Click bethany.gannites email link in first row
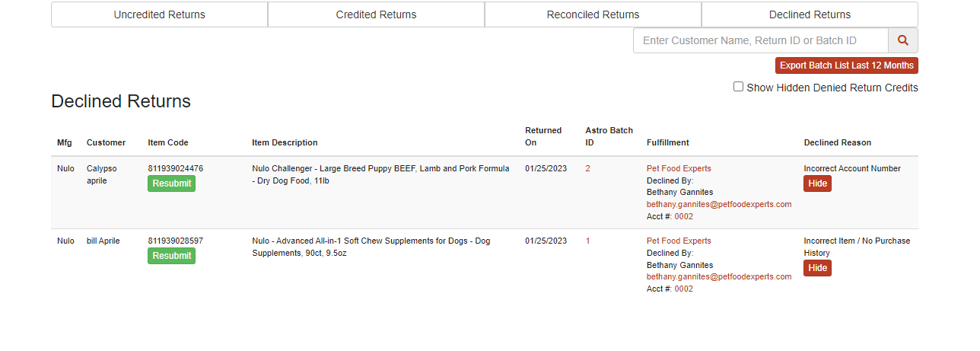Image resolution: width=980 pixels, height=351 pixels. pos(719,205)
